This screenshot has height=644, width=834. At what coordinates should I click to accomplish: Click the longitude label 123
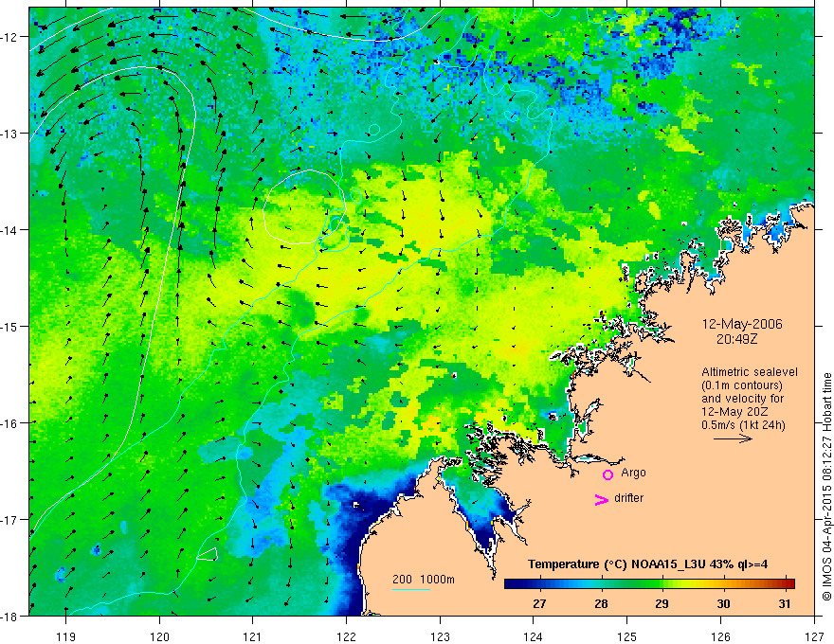(x=440, y=636)
